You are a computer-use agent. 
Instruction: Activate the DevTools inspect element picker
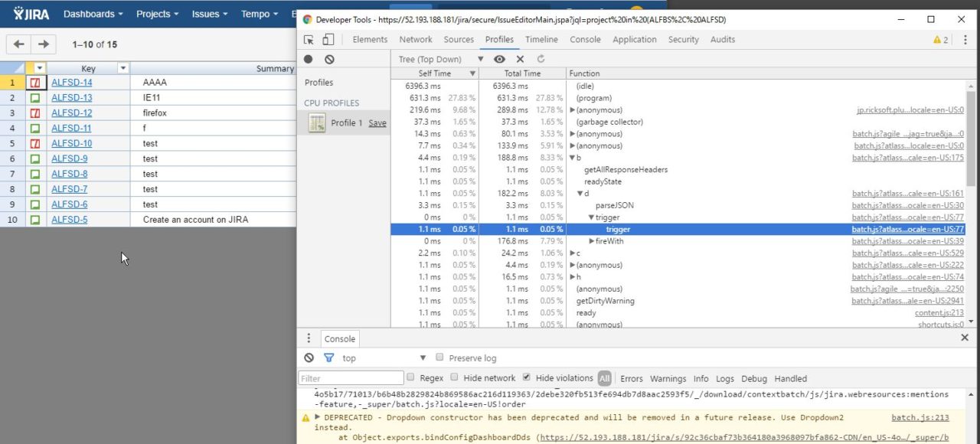pos(309,40)
